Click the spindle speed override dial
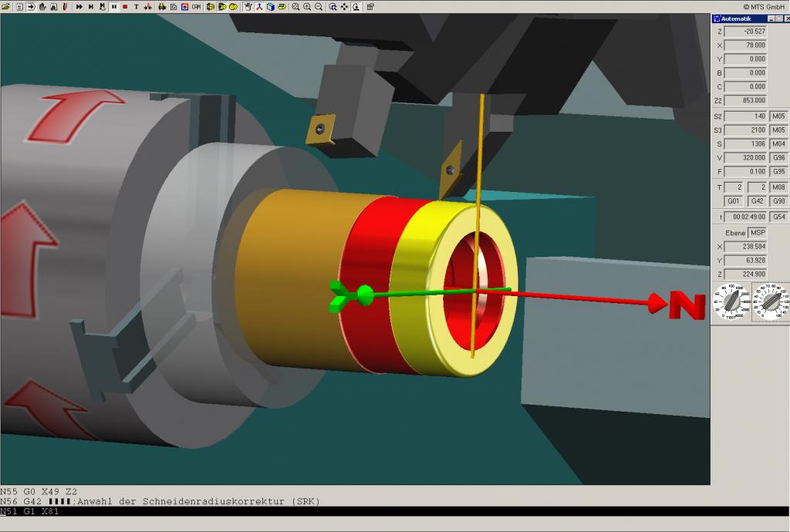 pos(731,301)
